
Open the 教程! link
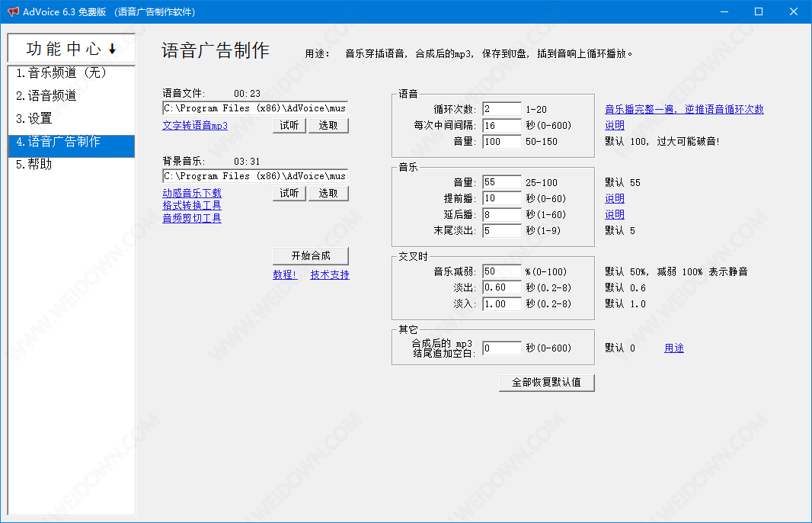(x=285, y=274)
